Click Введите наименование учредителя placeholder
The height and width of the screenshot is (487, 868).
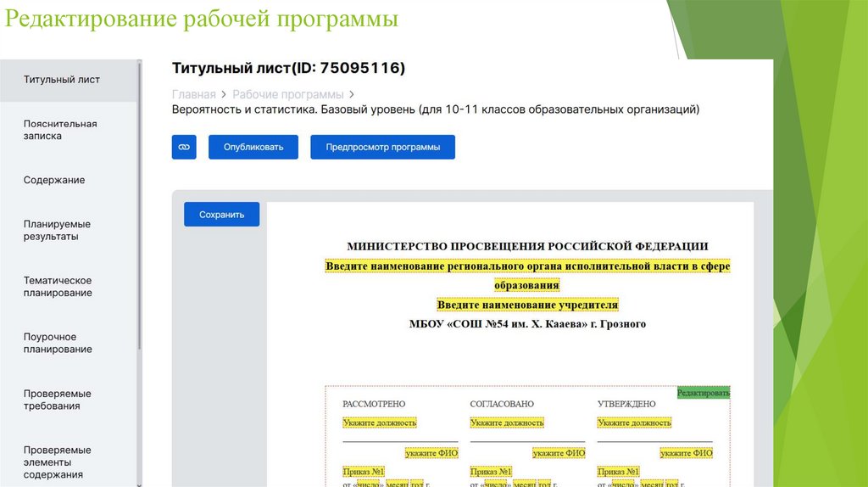point(527,305)
